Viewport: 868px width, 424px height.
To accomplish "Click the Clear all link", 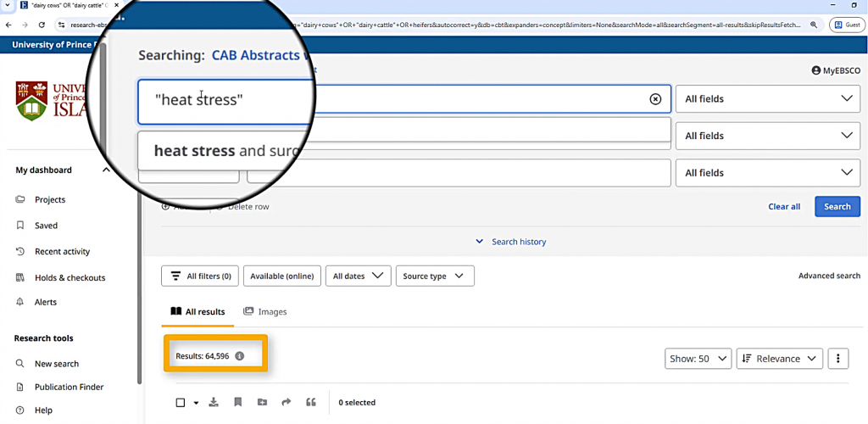I will point(784,206).
